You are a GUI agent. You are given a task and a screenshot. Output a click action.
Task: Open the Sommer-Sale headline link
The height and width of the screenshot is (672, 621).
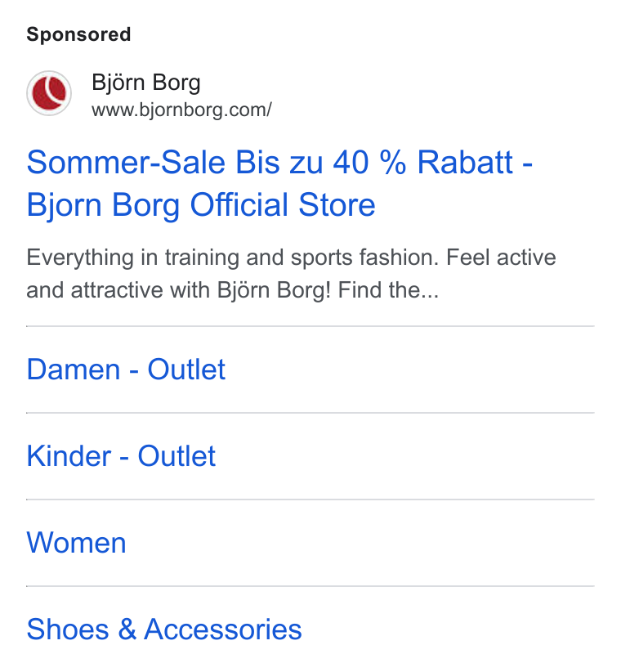(x=279, y=183)
